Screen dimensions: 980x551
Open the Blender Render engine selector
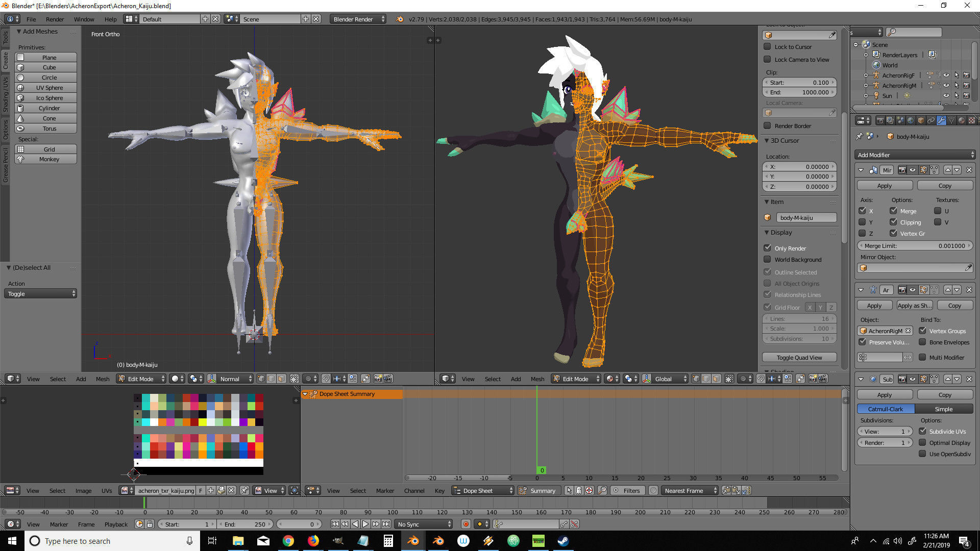(358, 19)
